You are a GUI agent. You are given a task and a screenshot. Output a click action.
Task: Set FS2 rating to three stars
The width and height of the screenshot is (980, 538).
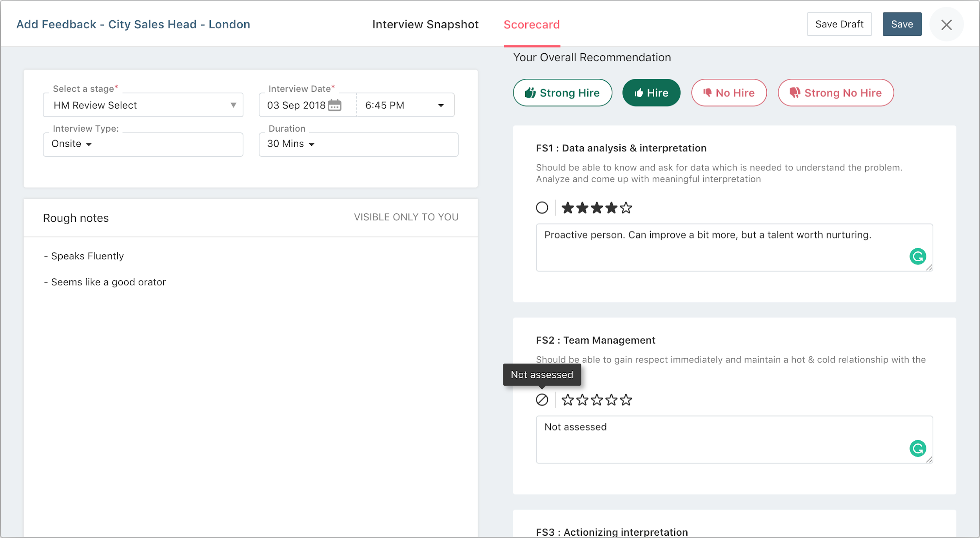[597, 400]
